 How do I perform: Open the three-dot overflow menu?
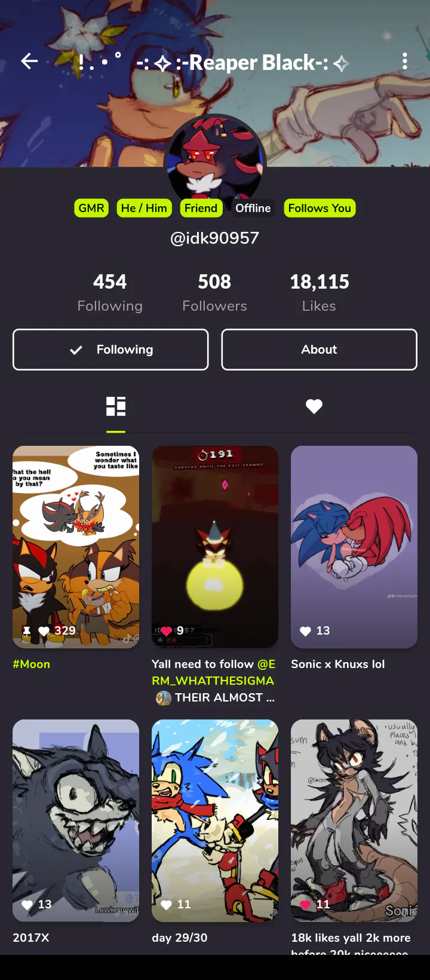[405, 61]
